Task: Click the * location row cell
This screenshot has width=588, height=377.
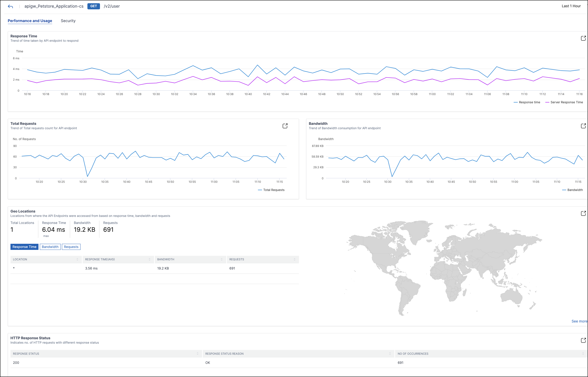Action: 14,268
